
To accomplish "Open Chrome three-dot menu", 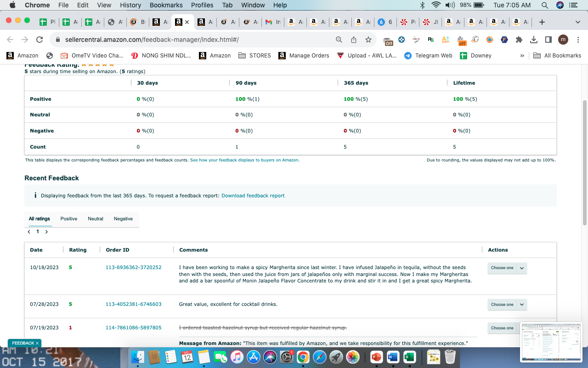I will coord(577,40).
